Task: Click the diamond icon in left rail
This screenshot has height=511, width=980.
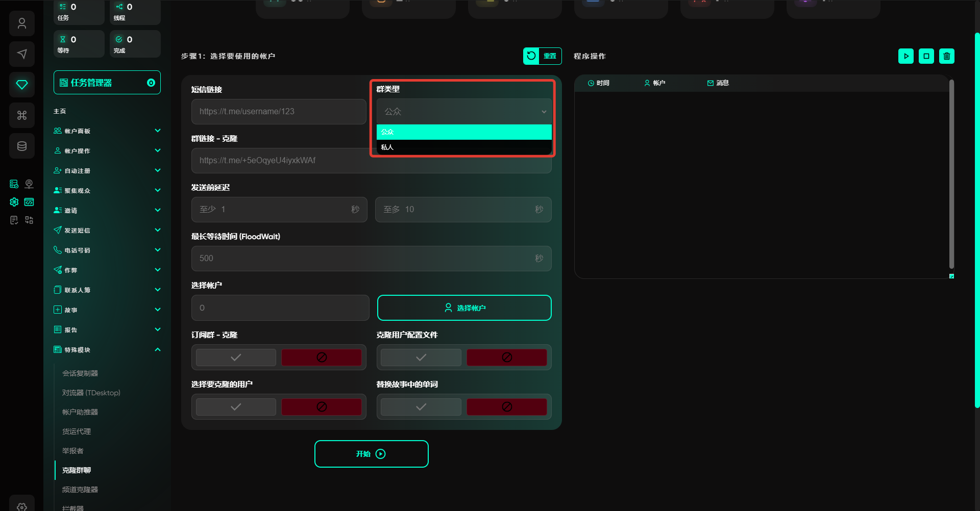Action: (22, 85)
